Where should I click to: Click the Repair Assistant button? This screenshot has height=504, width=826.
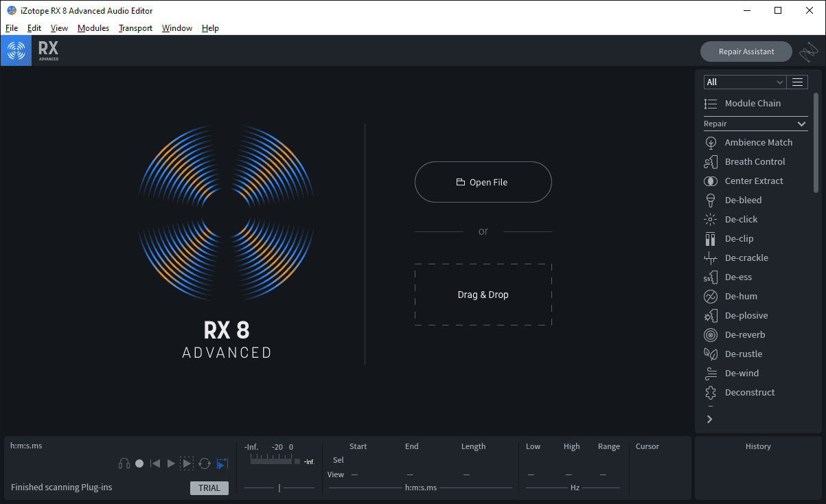[x=746, y=51]
